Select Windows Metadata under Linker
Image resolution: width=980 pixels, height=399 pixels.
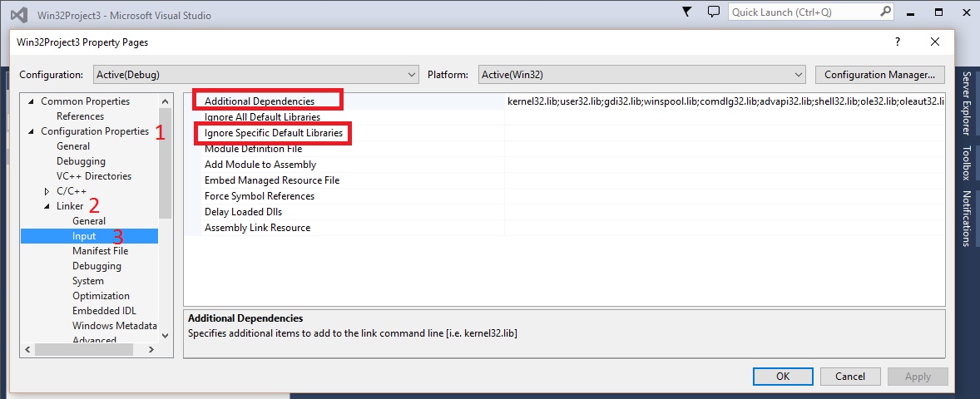tap(114, 326)
